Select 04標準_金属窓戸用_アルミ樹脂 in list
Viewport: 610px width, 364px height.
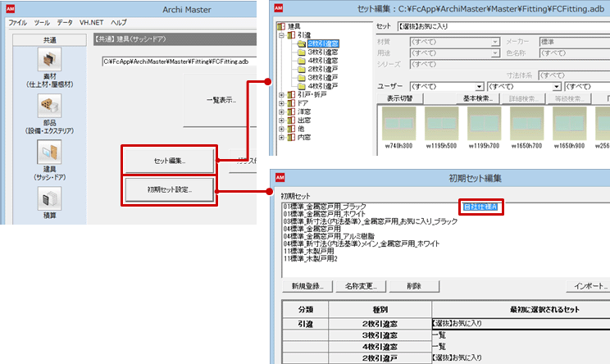[329, 236]
